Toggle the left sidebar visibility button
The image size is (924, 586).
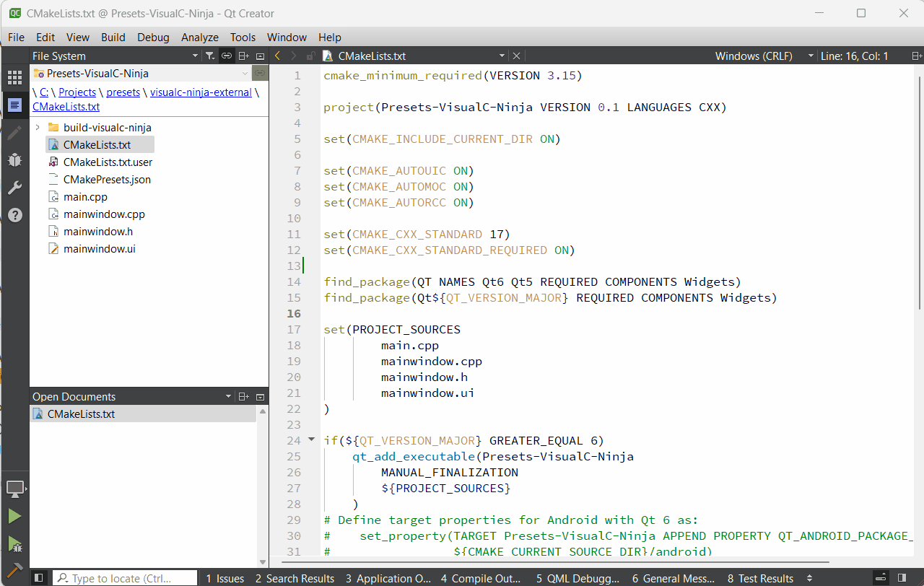39,578
